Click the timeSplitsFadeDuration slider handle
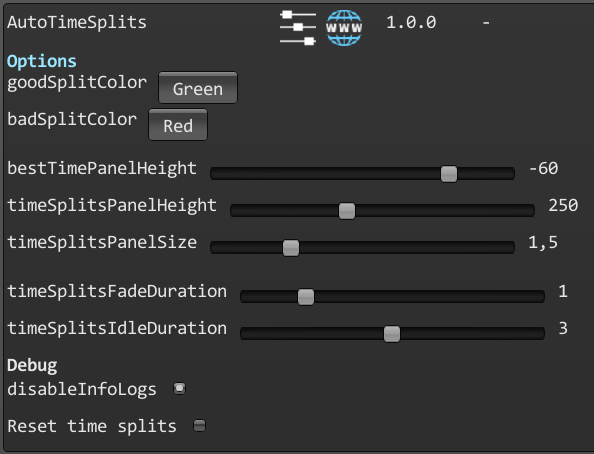The width and height of the screenshot is (594, 454). (306, 296)
